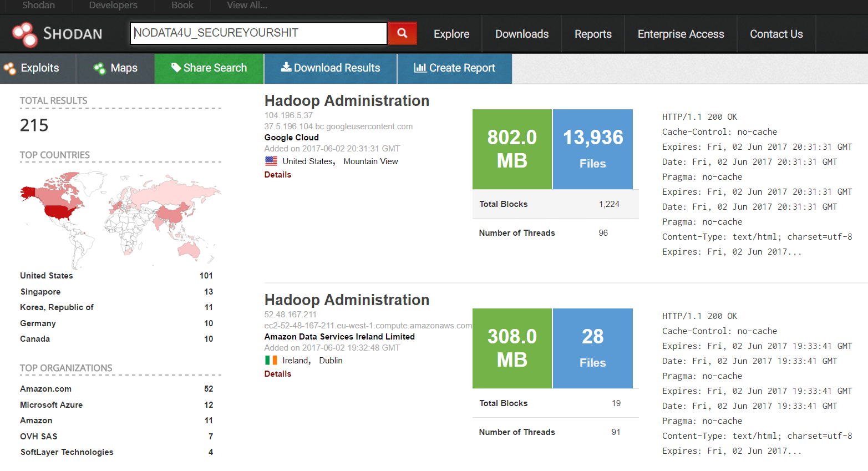The width and height of the screenshot is (868, 471).
Task: Open first Hadoop Administration result title
Action: [347, 100]
